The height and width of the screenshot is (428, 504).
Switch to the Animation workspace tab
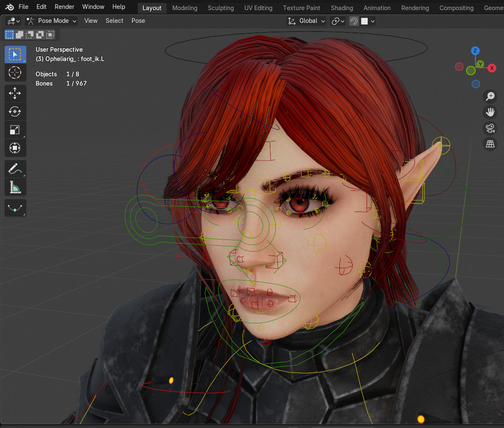pyautogui.click(x=377, y=8)
